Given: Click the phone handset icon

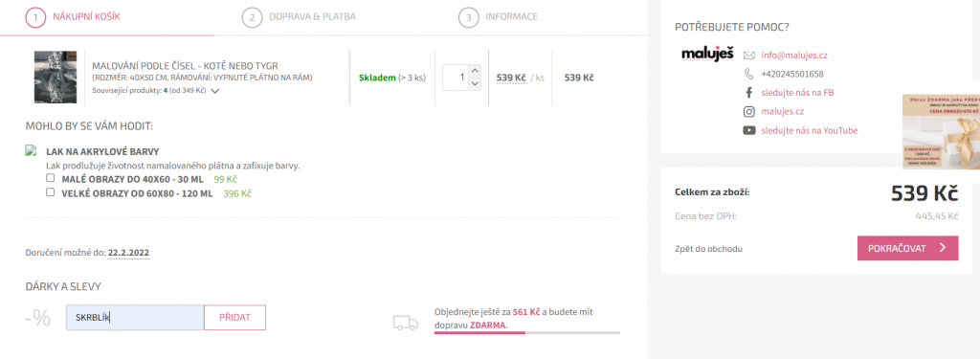Looking at the screenshot, I should pyautogui.click(x=748, y=74).
